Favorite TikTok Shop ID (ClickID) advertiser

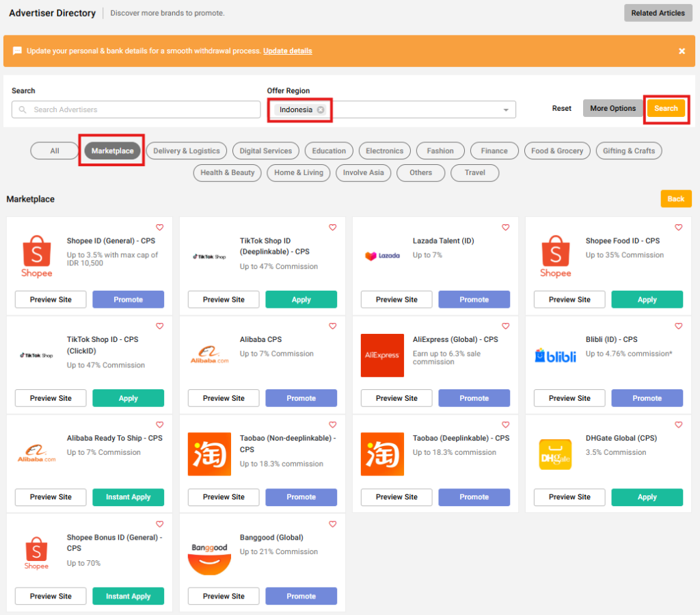coord(160,326)
